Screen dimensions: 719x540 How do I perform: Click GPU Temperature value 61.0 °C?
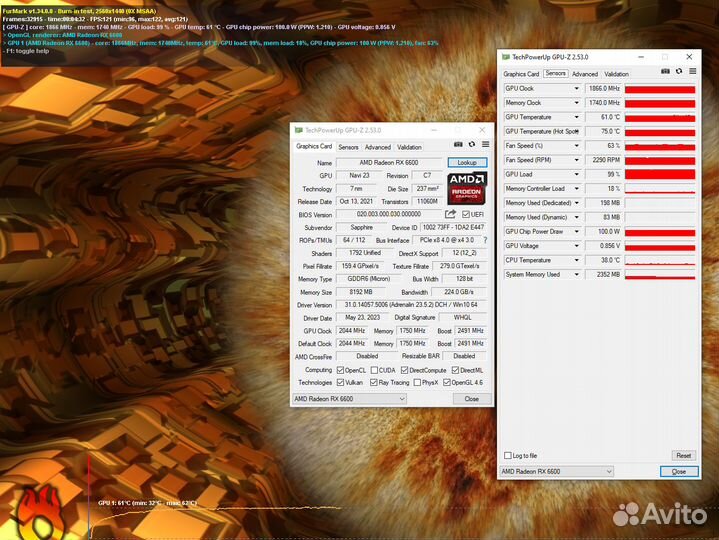click(x=603, y=117)
